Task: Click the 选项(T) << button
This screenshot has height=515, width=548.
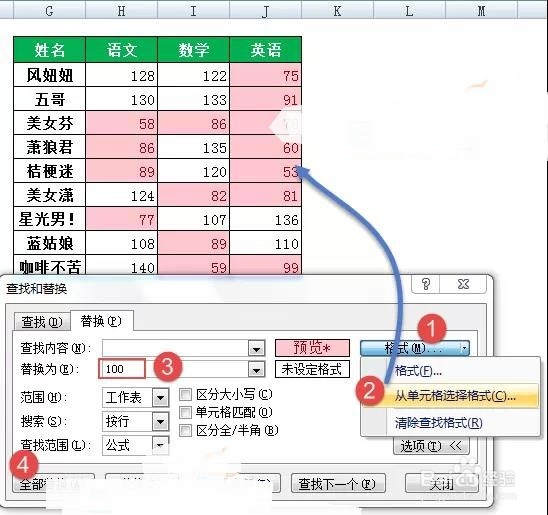Action: 431,445
